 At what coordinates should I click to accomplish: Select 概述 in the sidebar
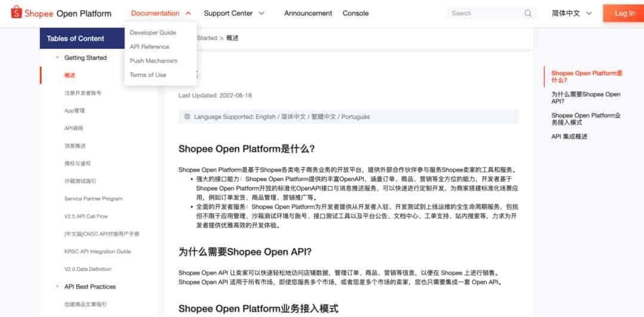point(70,75)
